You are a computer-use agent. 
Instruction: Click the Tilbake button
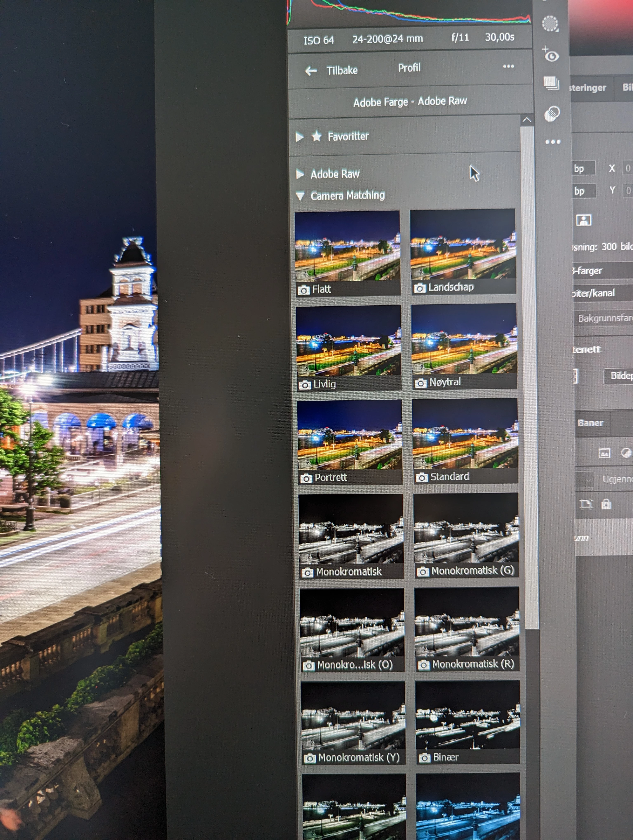(342, 71)
